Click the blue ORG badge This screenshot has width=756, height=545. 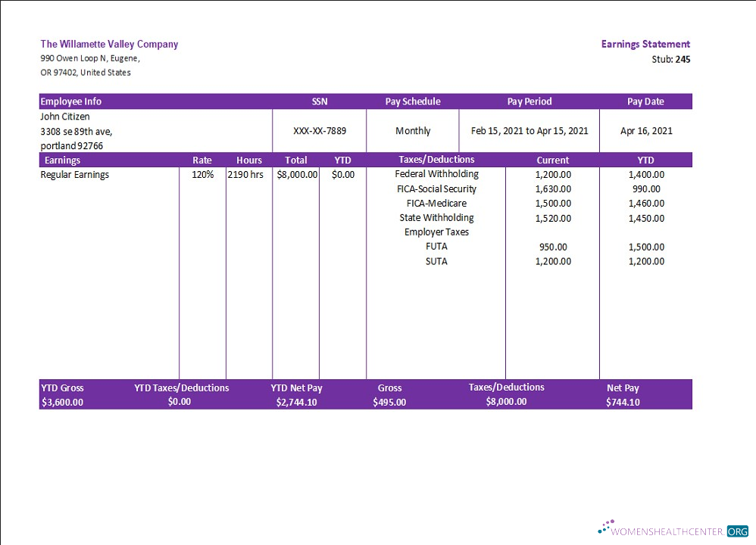tap(737, 531)
